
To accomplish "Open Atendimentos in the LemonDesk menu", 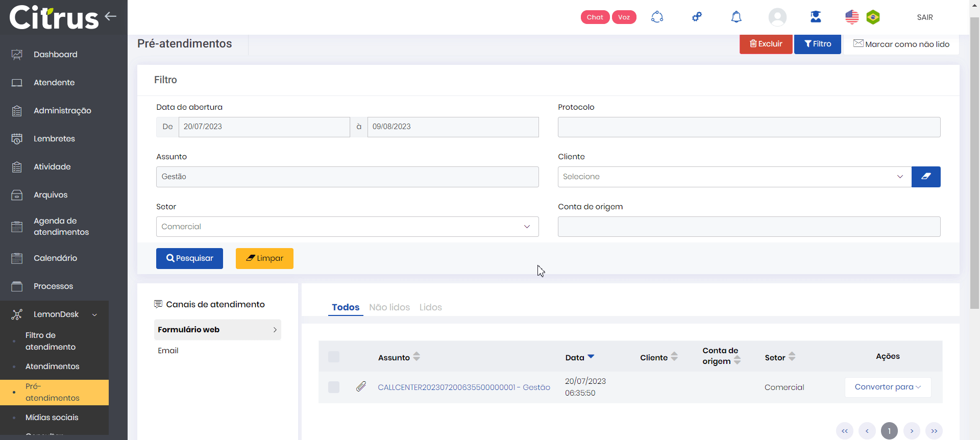I will pyautogui.click(x=53, y=366).
